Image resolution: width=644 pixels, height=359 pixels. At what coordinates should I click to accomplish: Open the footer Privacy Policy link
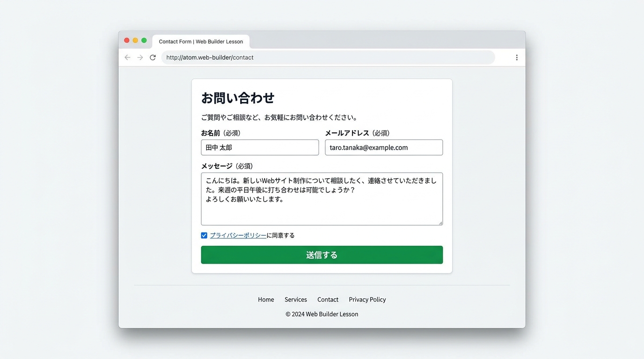(x=367, y=300)
